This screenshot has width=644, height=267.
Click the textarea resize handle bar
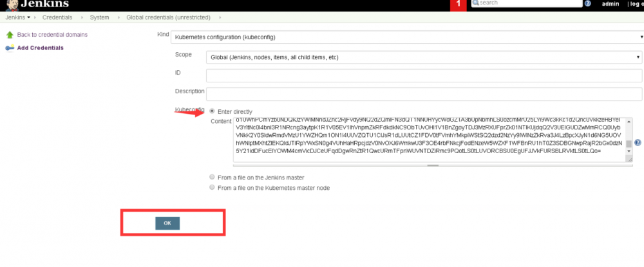click(433, 165)
